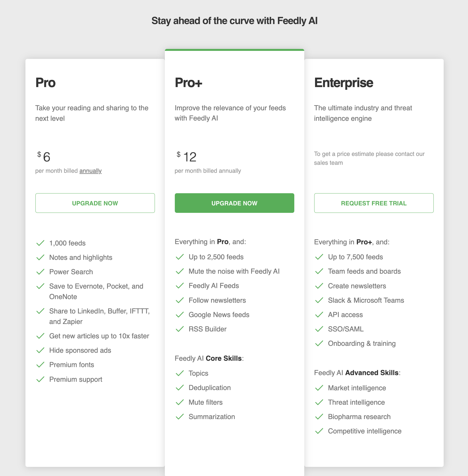Click the green bar atop the Pro+ card

tap(234, 50)
